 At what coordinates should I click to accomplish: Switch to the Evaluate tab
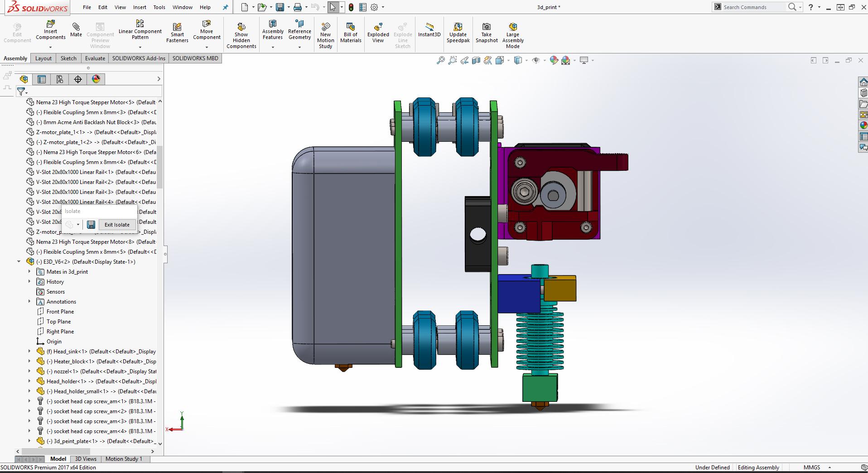coord(95,58)
